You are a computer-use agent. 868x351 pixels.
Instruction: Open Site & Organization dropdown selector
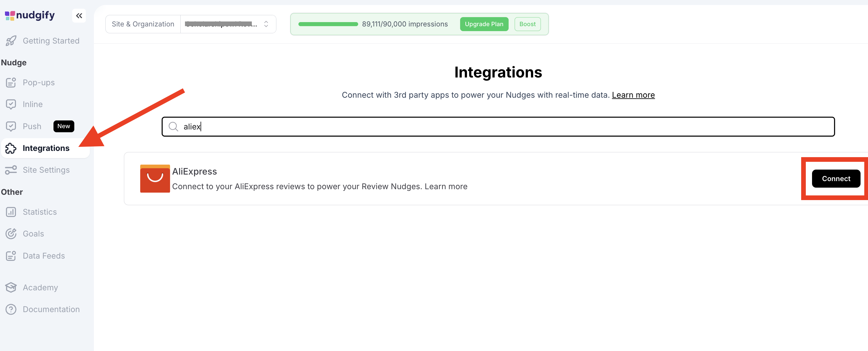pyautogui.click(x=228, y=24)
